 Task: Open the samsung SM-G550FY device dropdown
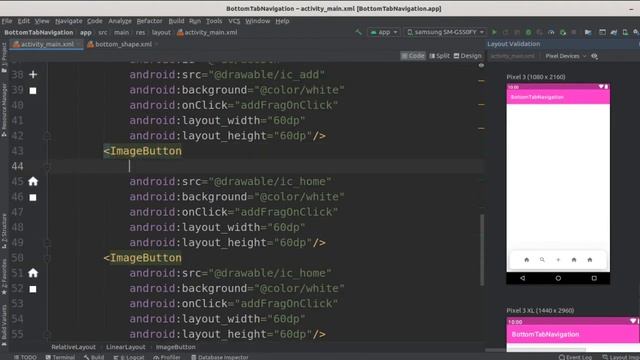pos(446,32)
